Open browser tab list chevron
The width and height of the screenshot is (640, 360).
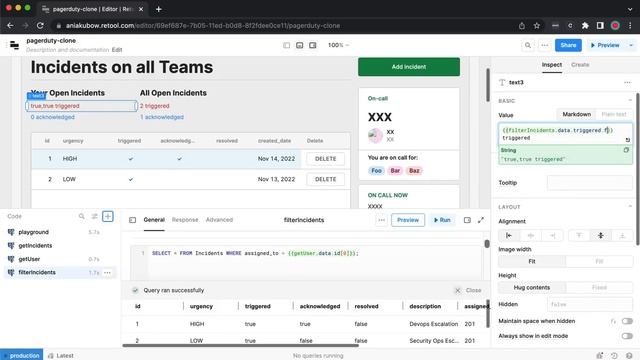point(630,9)
